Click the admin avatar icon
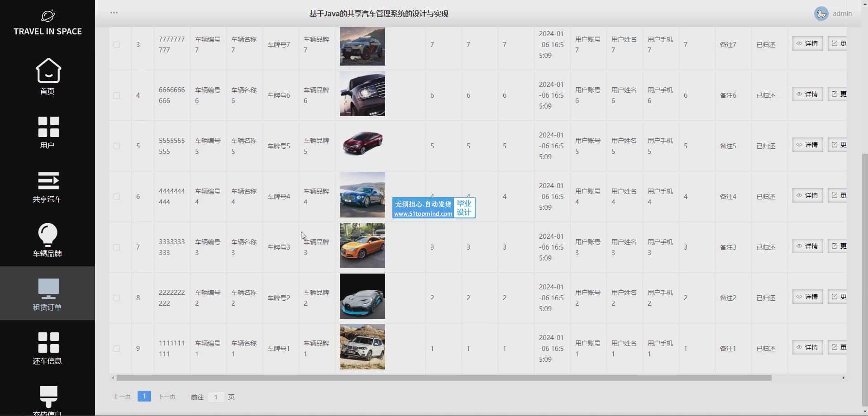This screenshot has height=416, width=868. click(821, 14)
